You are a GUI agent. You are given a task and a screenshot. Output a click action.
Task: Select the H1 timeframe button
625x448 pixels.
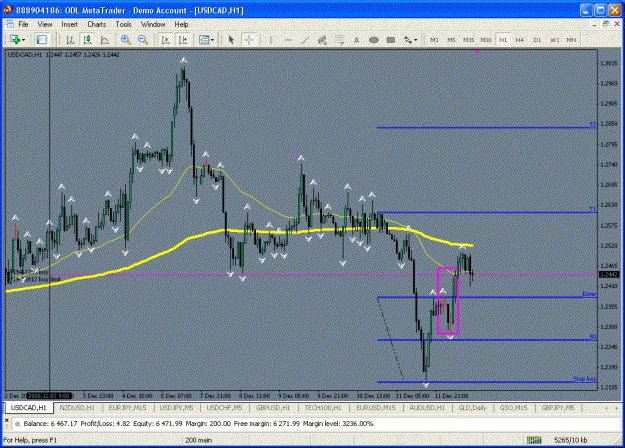503,40
